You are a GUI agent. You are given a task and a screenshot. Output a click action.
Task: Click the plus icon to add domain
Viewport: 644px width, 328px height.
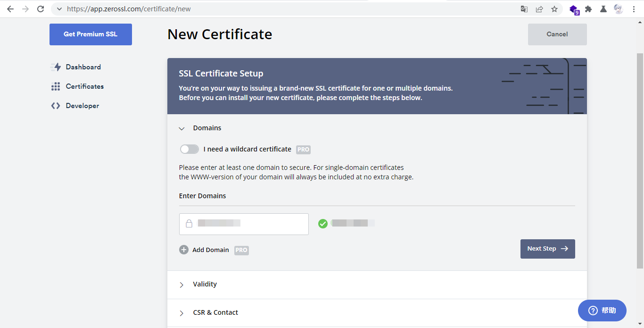click(184, 250)
